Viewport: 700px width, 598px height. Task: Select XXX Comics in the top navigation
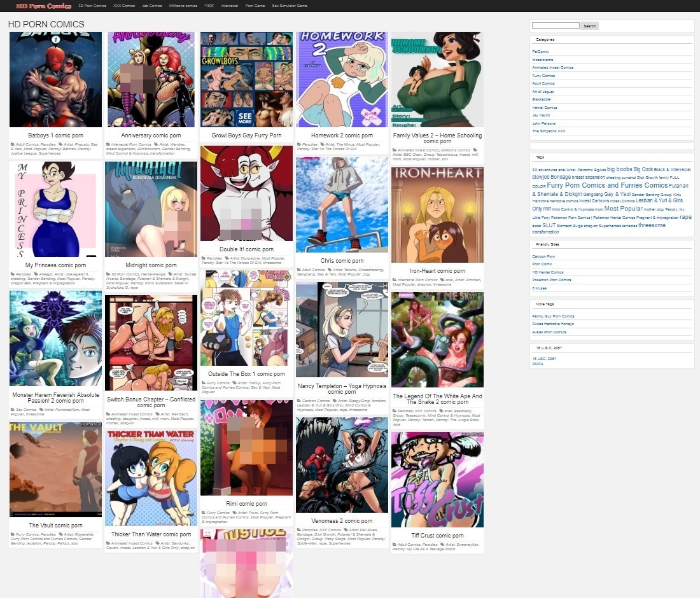[124, 6]
